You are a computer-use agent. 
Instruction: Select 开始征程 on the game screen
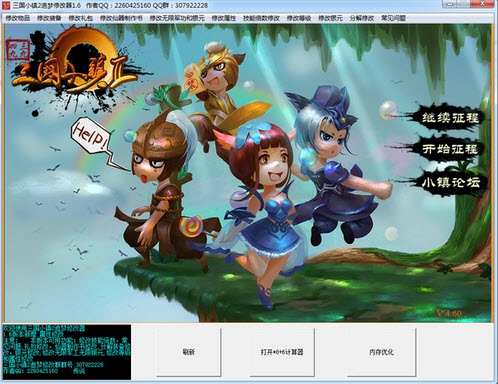tap(450, 149)
